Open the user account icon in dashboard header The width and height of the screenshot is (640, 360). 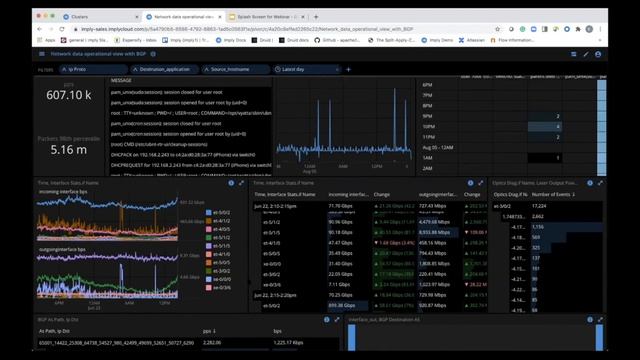[598, 54]
